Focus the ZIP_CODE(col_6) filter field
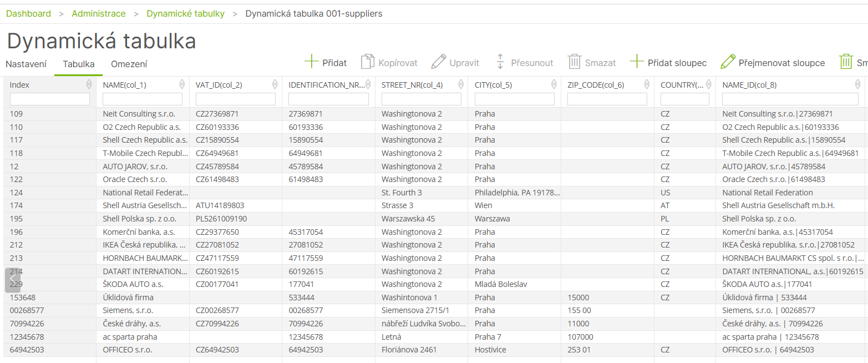868x363 pixels. tap(607, 99)
